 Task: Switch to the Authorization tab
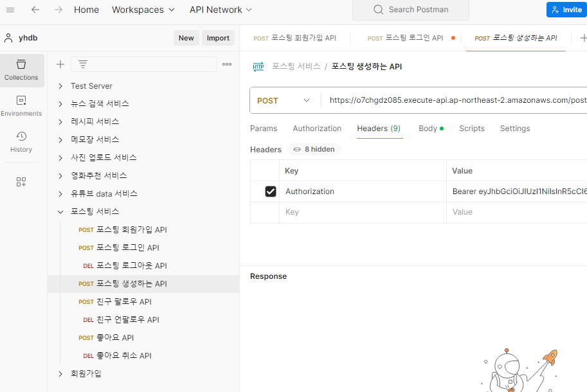point(317,129)
